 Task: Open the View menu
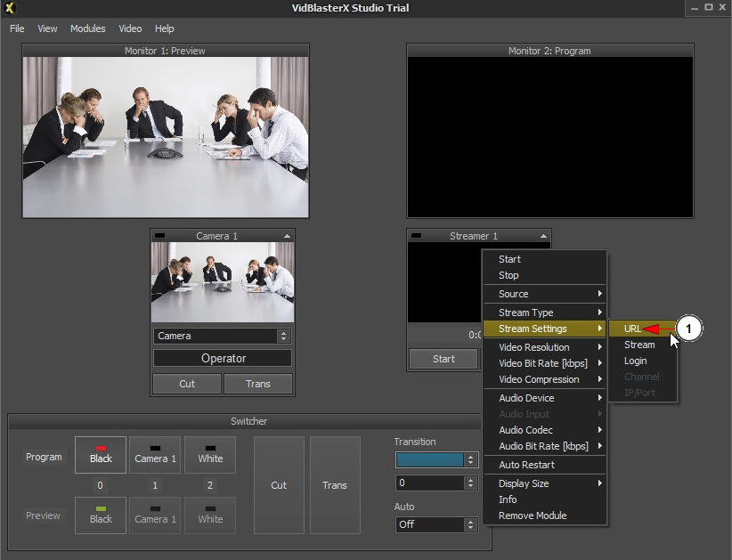(x=47, y=28)
